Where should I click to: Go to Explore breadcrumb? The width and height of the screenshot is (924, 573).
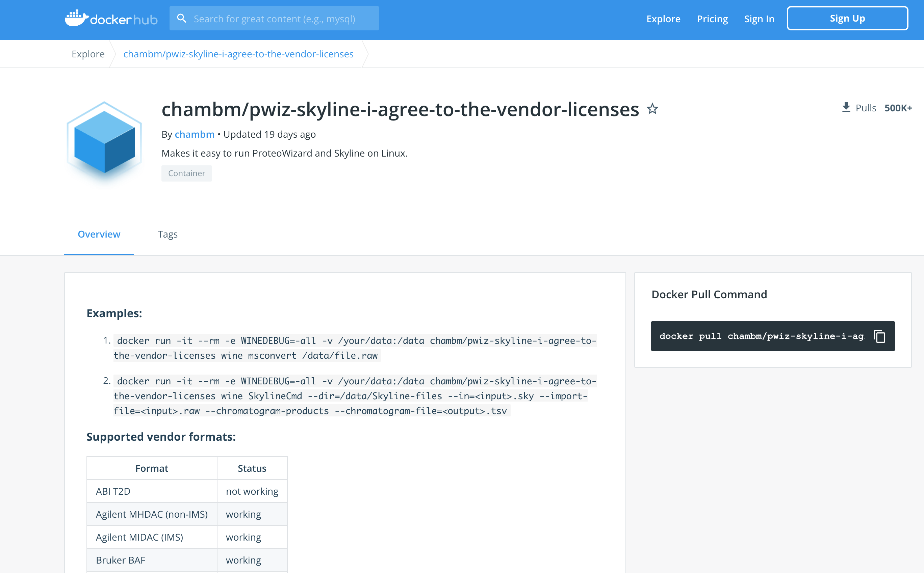[88, 54]
